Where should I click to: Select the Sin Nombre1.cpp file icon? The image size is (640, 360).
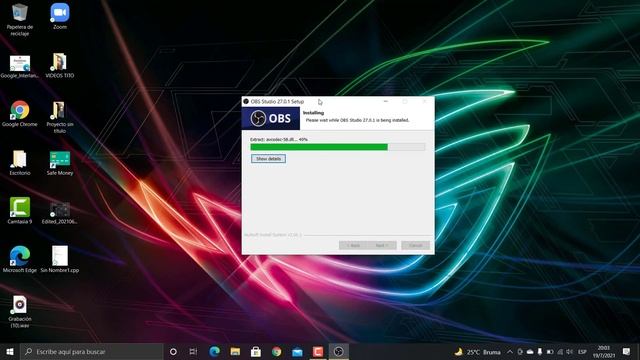point(60,259)
